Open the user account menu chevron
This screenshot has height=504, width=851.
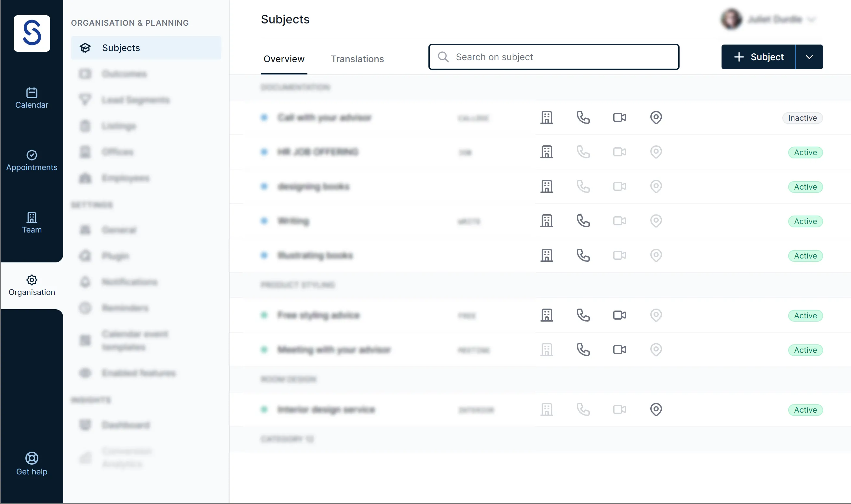click(x=812, y=20)
